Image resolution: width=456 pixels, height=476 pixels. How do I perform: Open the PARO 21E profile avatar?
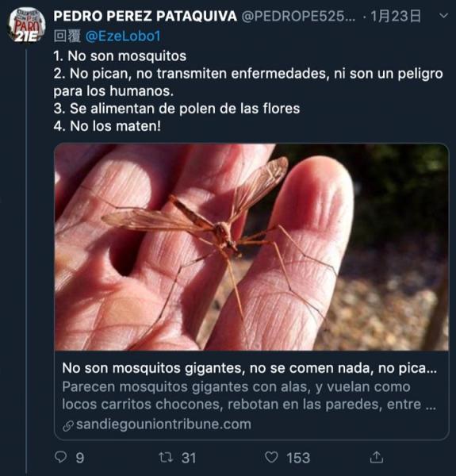26,25
